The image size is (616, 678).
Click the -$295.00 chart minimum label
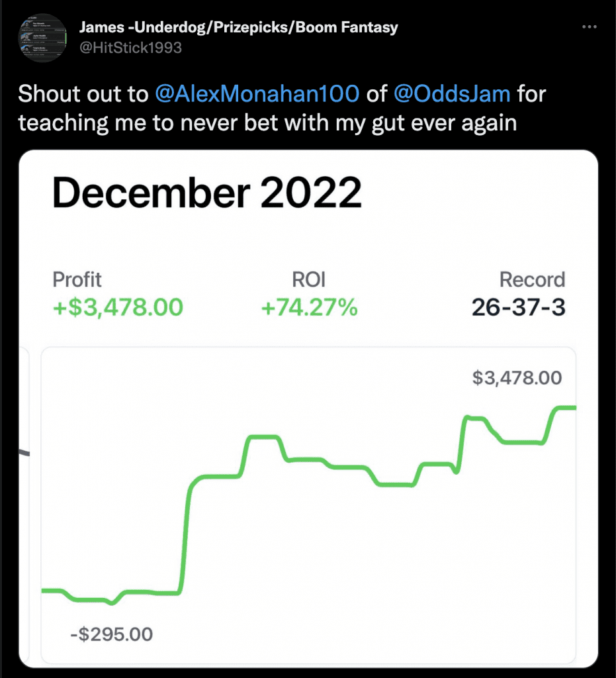point(111,634)
